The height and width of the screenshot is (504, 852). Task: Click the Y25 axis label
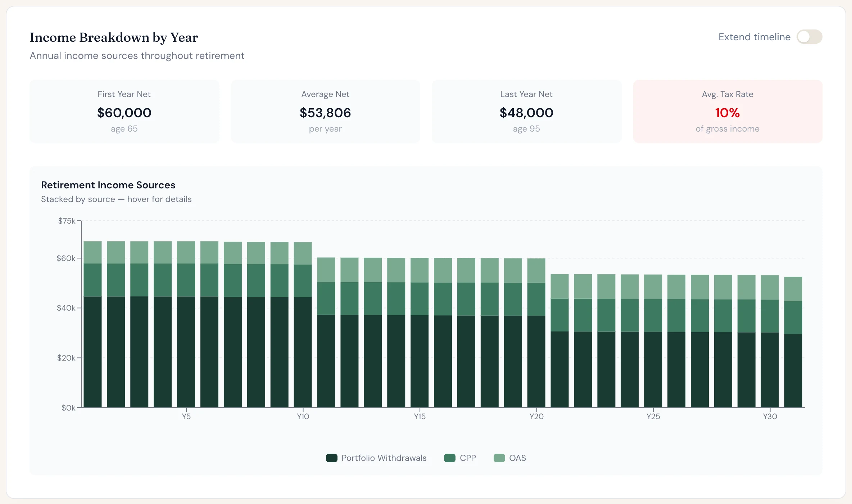(x=653, y=416)
